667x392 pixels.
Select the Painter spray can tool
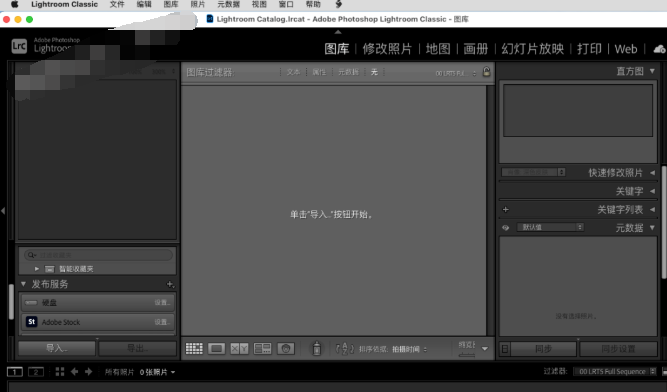point(316,348)
